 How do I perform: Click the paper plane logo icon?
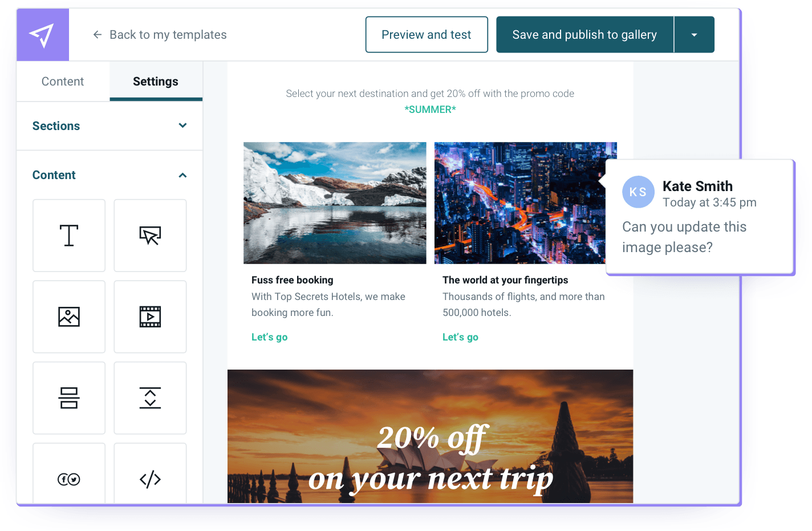pyautogui.click(x=43, y=35)
